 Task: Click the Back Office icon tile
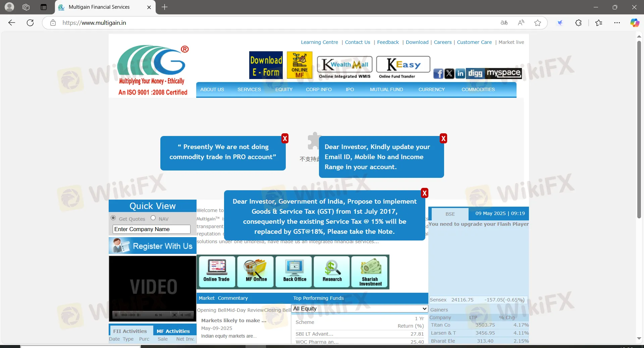click(294, 272)
